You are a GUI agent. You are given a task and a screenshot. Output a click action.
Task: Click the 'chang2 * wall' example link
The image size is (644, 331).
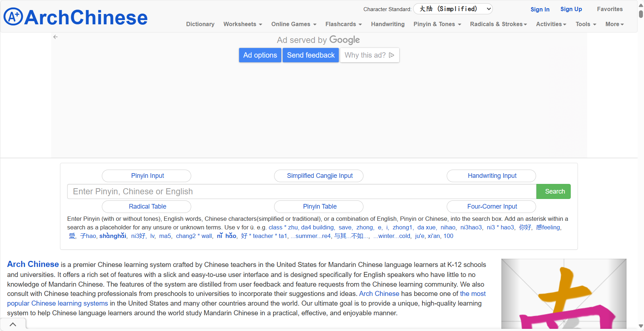194,236
